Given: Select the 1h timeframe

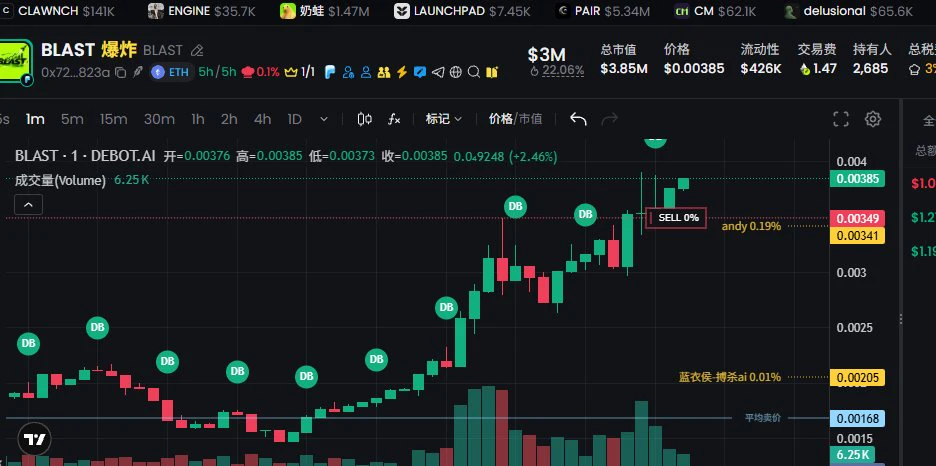Looking at the screenshot, I should point(198,119).
